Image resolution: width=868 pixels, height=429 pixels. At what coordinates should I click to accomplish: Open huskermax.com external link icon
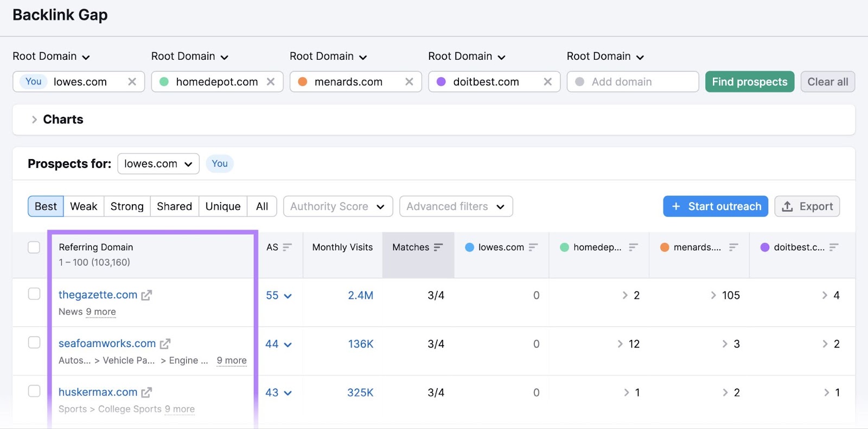point(146,392)
